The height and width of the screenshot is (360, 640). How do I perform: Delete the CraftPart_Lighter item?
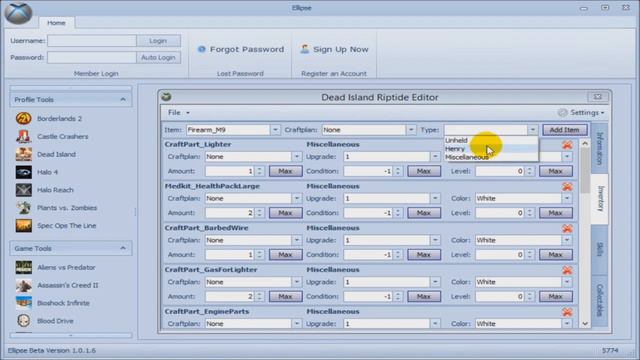(x=567, y=145)
